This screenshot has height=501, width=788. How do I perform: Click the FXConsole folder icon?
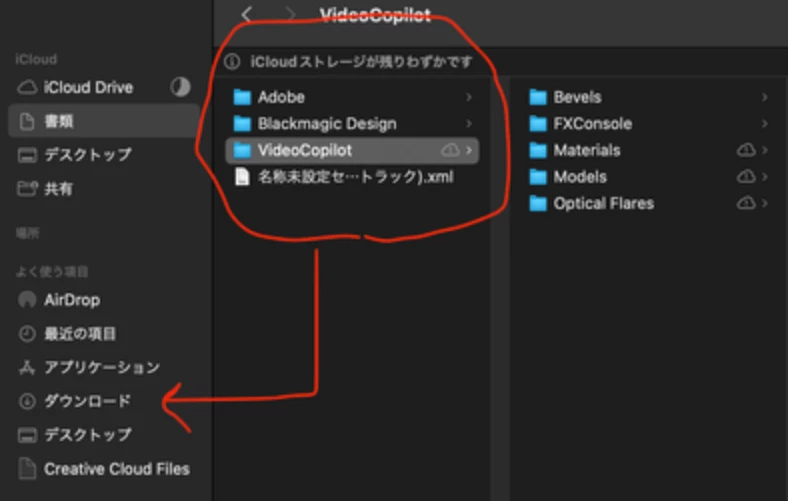(538, 124)
